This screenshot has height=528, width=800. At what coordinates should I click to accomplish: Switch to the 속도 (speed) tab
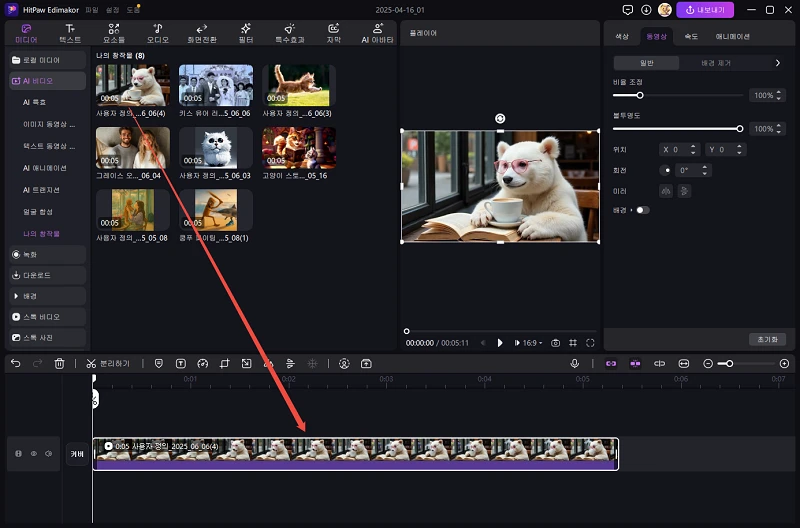690,36
